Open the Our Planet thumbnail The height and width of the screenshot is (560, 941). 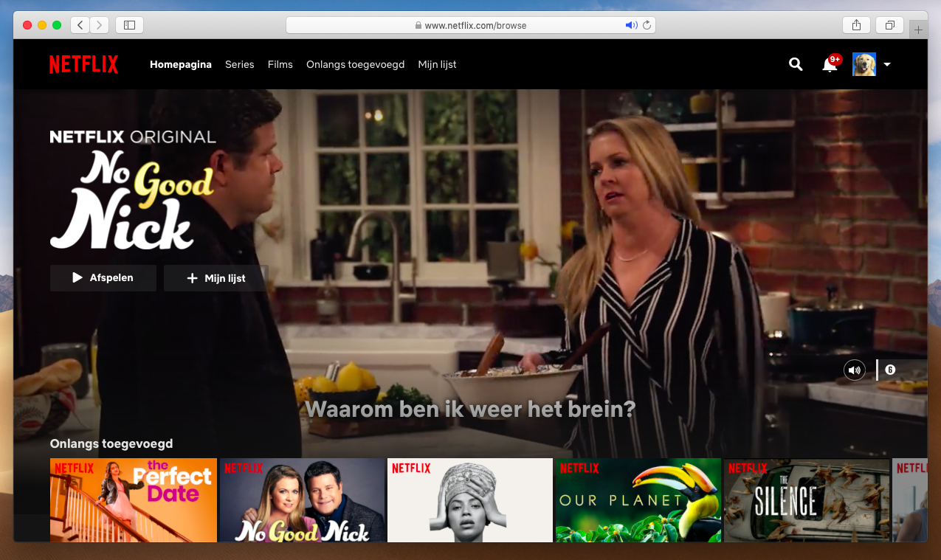coord(638,499)
